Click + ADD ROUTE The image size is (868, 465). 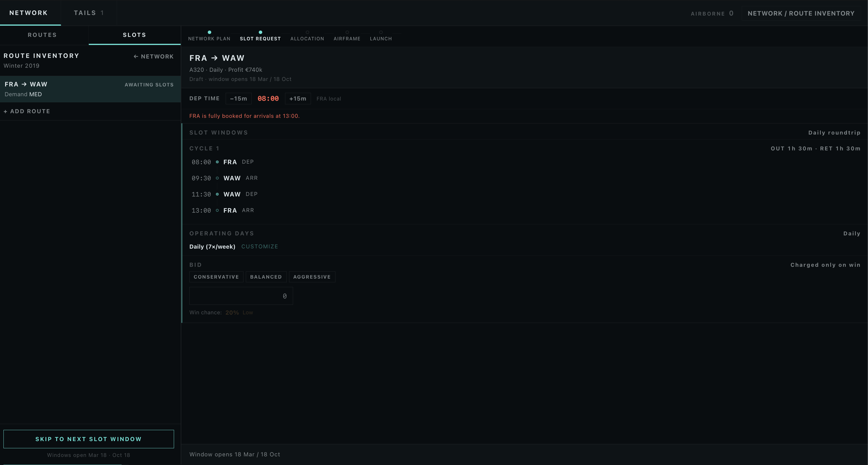(27, 111)
